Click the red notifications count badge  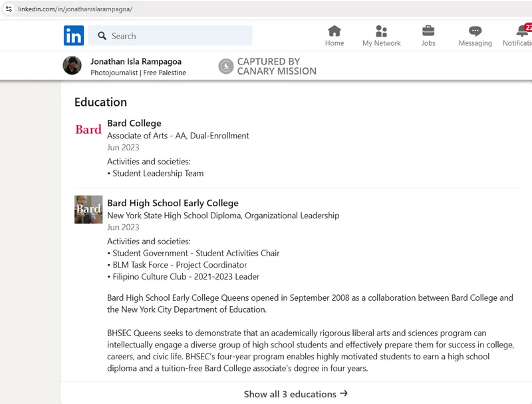click(528, 27)
